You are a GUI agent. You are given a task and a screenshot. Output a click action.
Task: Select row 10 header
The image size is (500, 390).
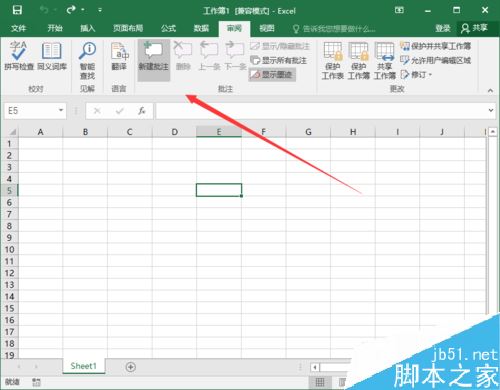(9, 249)
